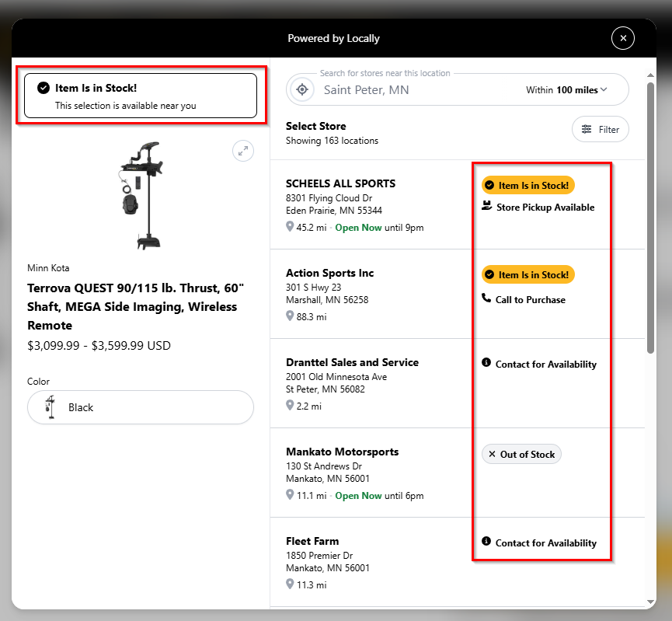
Task: Click the scrollbar down arrow
Action: pyautogui.click(x=650, y=602)
